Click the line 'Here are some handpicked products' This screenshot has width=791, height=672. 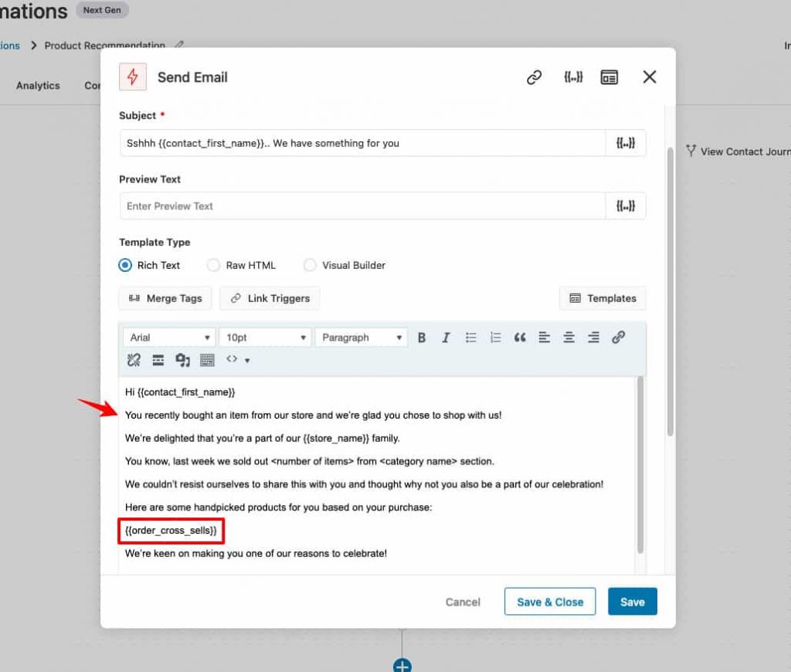(x=278, y=507)
